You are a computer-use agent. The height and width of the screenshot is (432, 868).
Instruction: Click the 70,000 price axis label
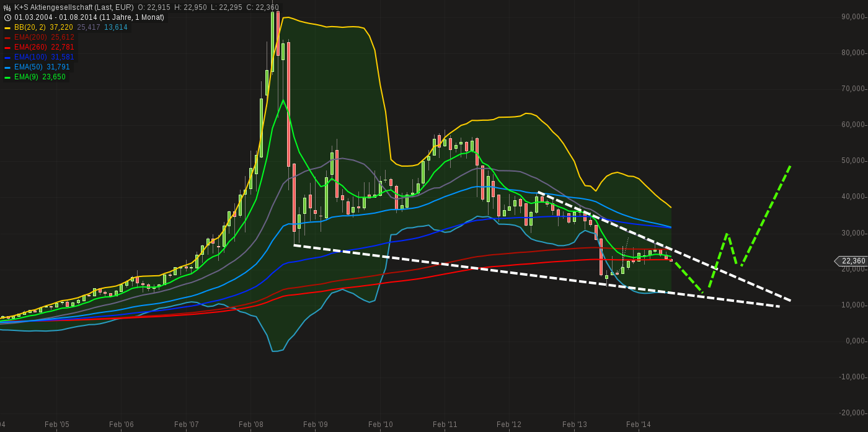[853, 89]
